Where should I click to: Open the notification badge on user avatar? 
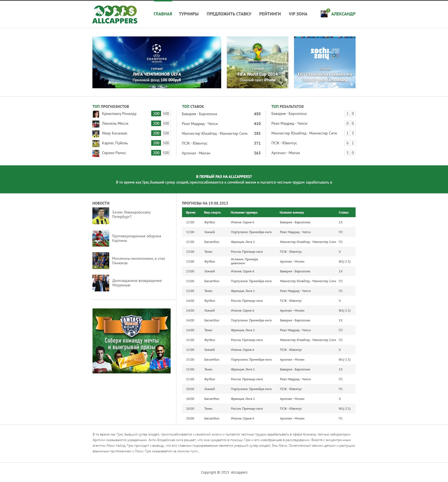click(328, 10)
